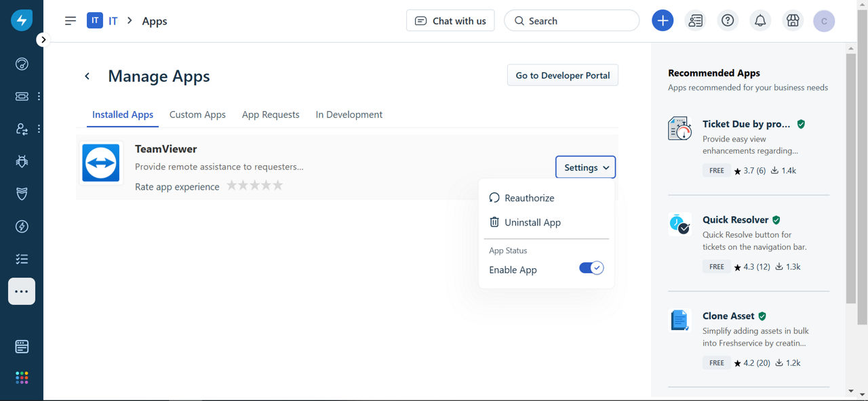
Task: Open the Clone Asset app
Action: tap(729, 316)
